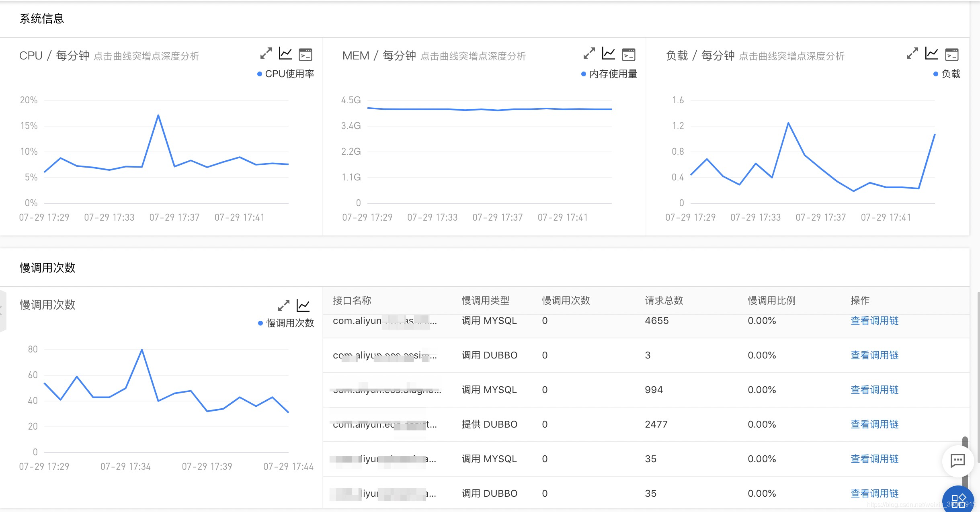980x512 pixels.
Task: Open 查看调用链 for the 2477-request 提供DUBBO row
Action: (x=874, y=424)
